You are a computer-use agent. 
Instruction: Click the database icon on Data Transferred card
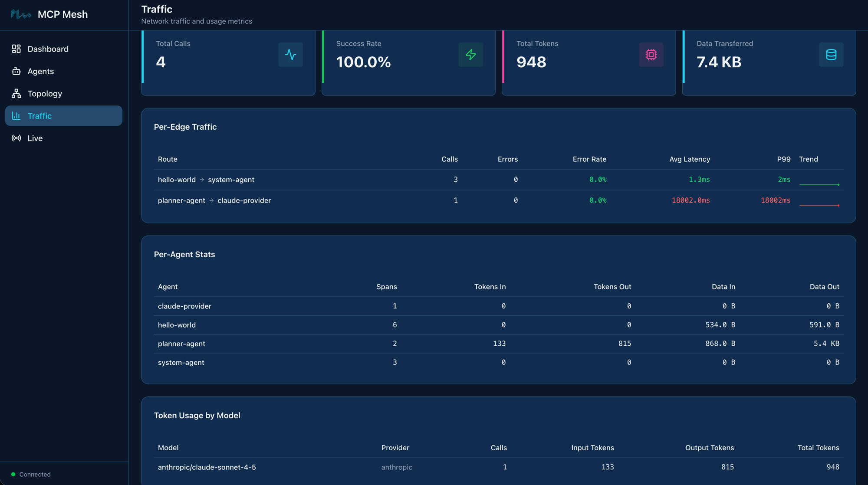point(830,55)
